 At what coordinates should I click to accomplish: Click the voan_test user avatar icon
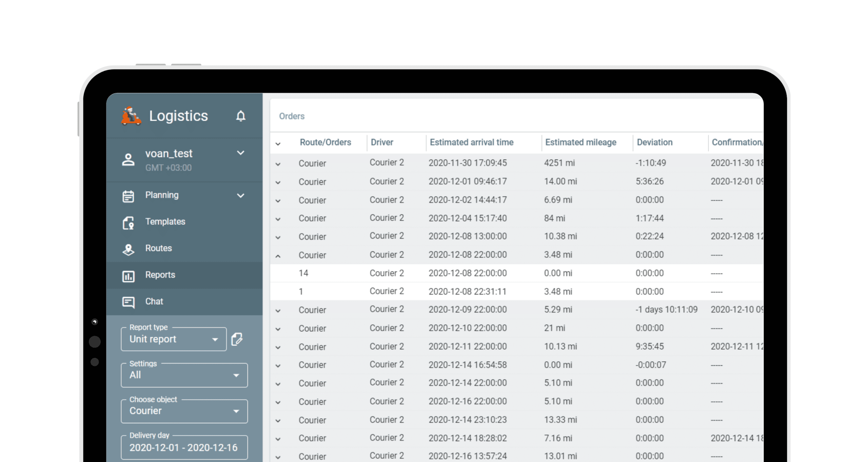pos(128,159)
